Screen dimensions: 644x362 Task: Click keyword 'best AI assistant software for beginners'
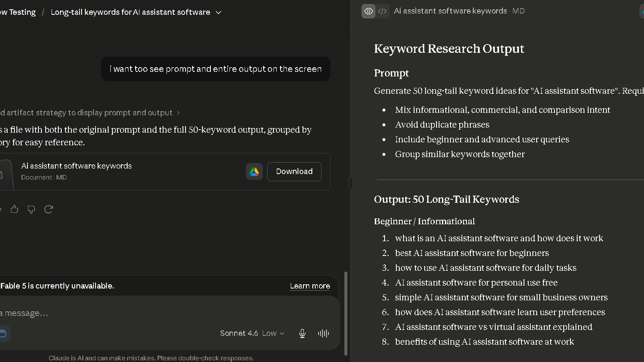pos(472,253)
